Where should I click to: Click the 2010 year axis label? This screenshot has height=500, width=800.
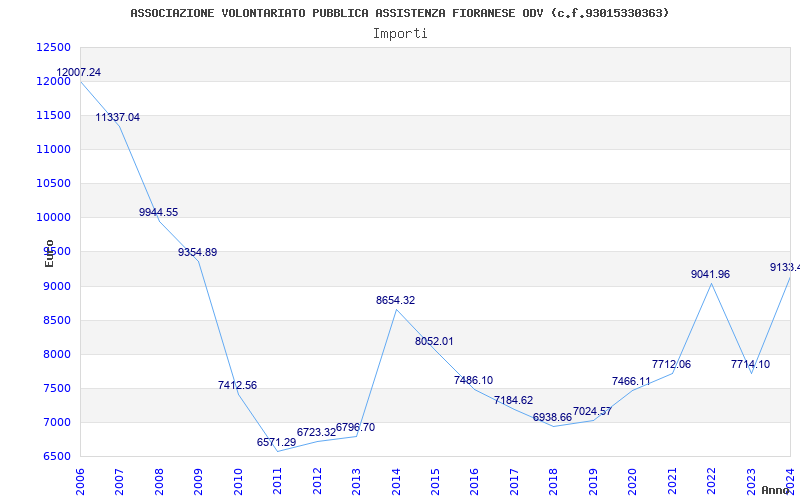(238, 482)
